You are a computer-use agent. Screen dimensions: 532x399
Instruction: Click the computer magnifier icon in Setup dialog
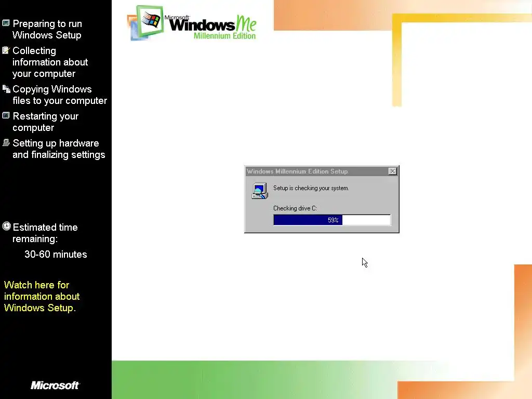[260, 191]
